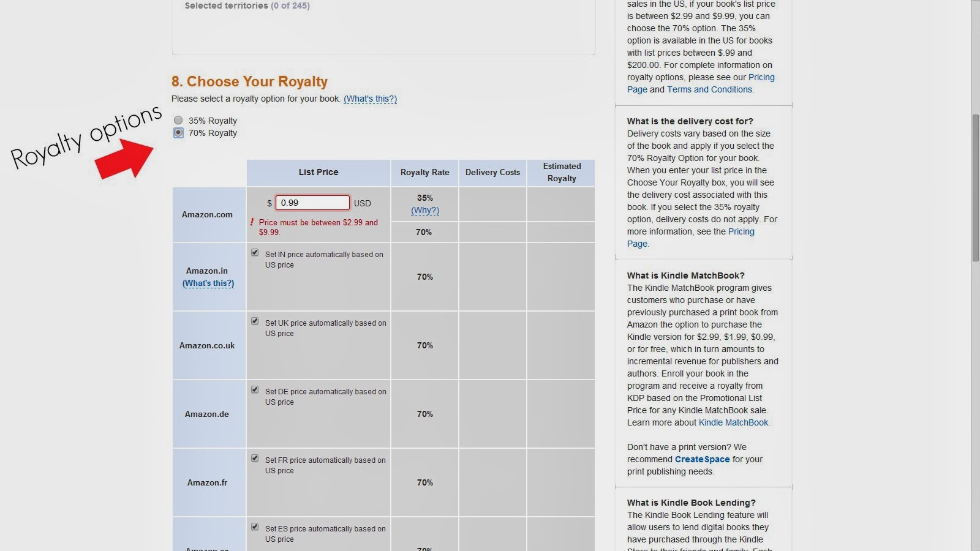Click the Estimated Royalty column header
Image resolution: width=980 pixels, height=551 pixels.
click(562, 173)
